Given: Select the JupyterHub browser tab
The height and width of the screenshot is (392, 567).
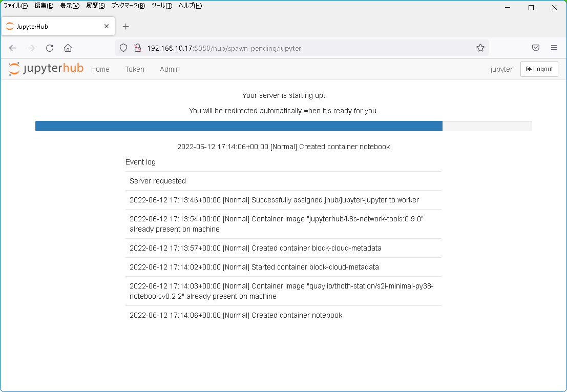Looking at the screenshot, I should (58, 26).
